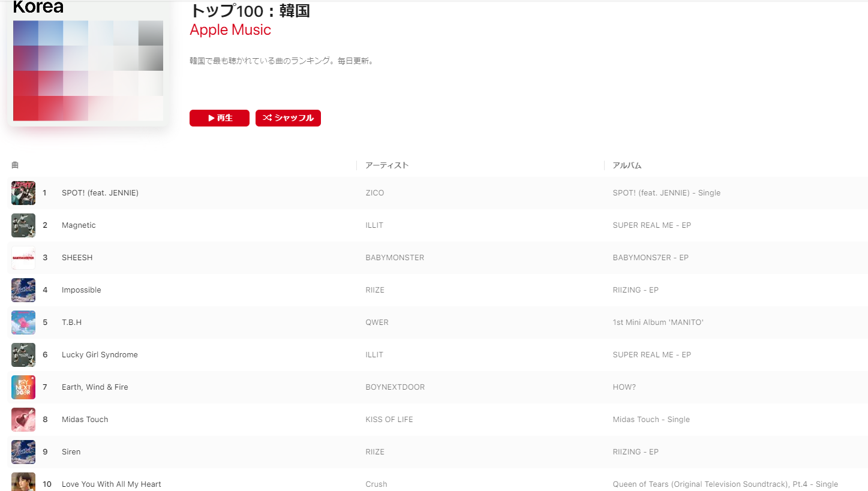
Task: Click album art for SPOT! (feat. JENNIE)
Action: click(23, 193)
